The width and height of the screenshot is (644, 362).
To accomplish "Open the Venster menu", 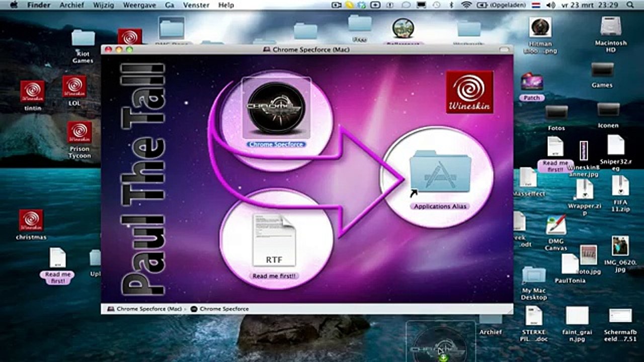I will pyautogui.click(x=196, y=5).
